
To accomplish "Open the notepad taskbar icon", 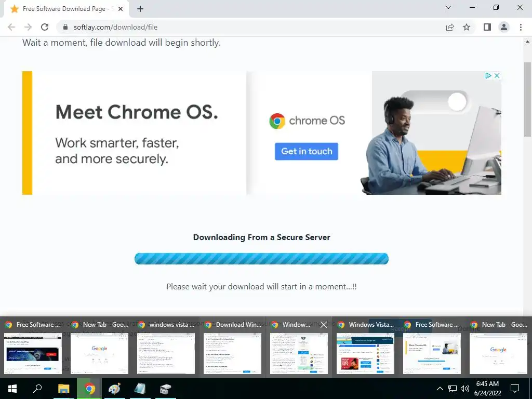I will [140, 389].
